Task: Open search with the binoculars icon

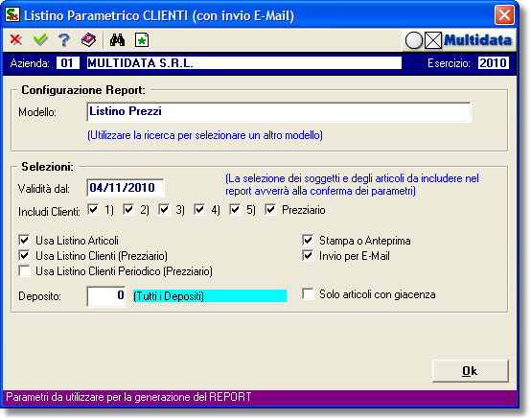Action: point(117,40)
